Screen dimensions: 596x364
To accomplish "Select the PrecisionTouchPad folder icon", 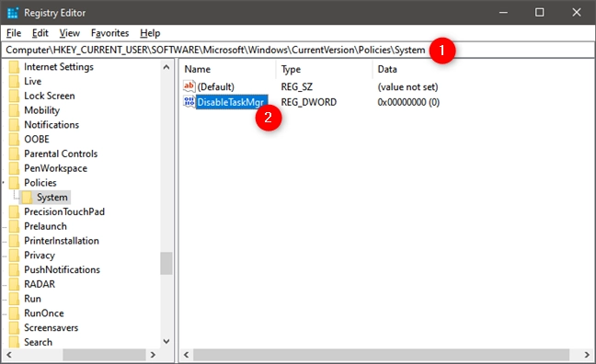I will pyautogui.click(x=14, y=211).
